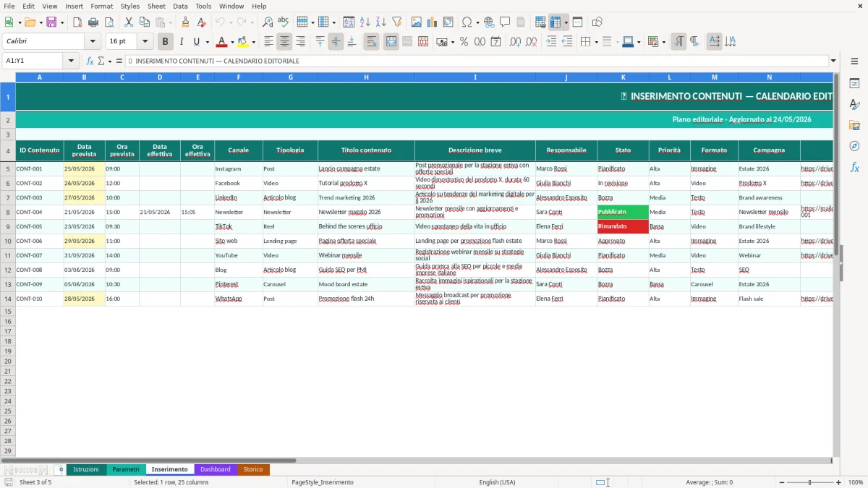Screen dimensions: 868x488
Task: Adjust the zoom slider handle
Action: 809,482
